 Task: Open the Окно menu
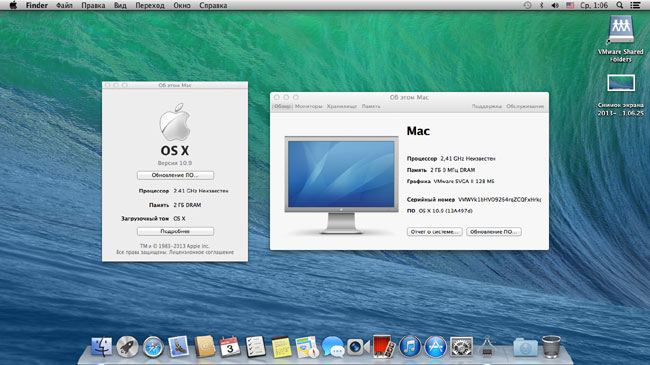[x=182, y=5]
